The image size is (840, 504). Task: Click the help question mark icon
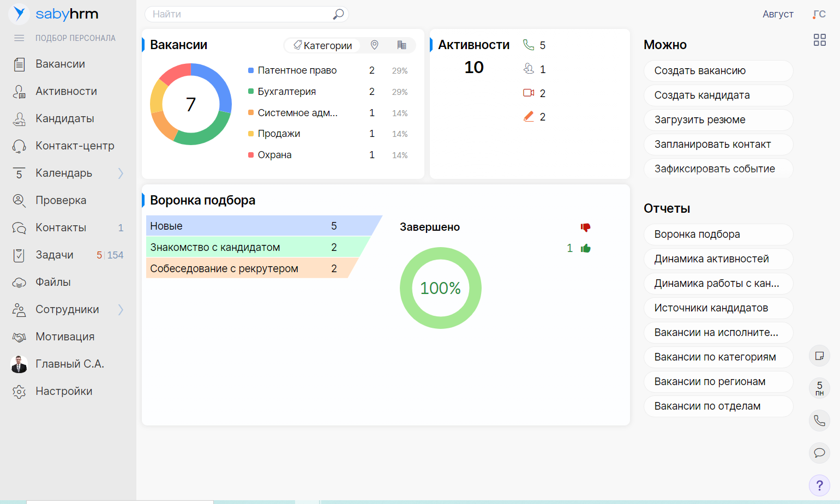(x=819, y=485)
